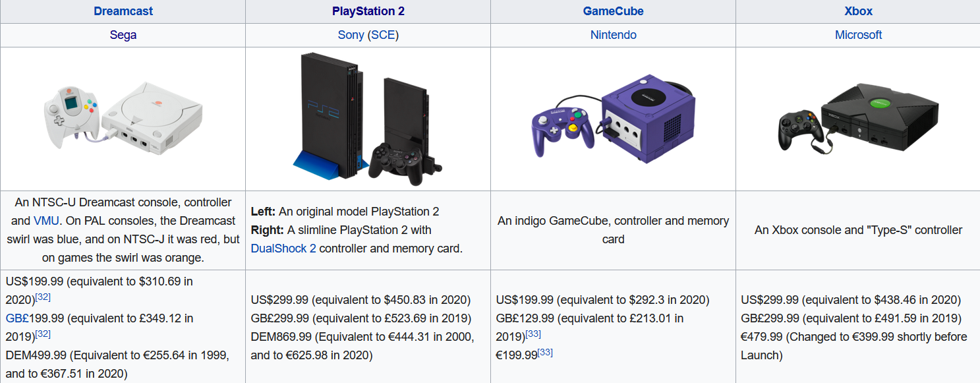View the indigo GameCube picture

pyautogui.click(x=613, y=119)
